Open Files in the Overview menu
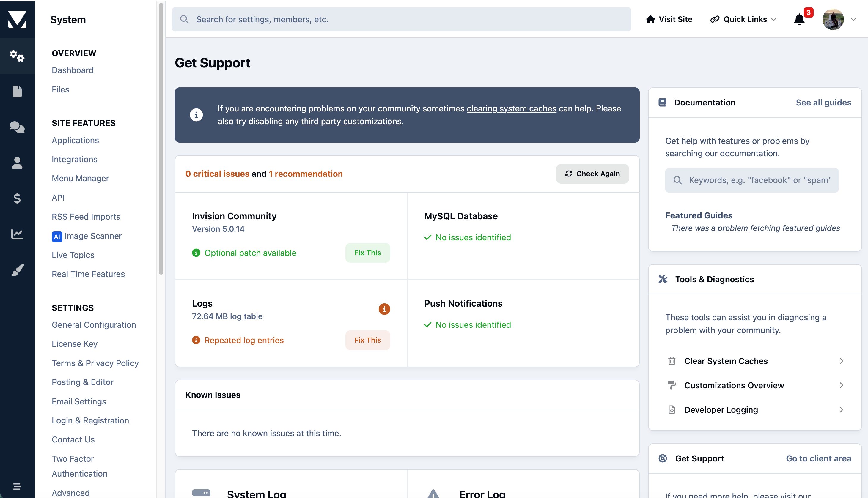Viewport: 868px width, 498px height. pyautogui.click(x=61, y=90)
